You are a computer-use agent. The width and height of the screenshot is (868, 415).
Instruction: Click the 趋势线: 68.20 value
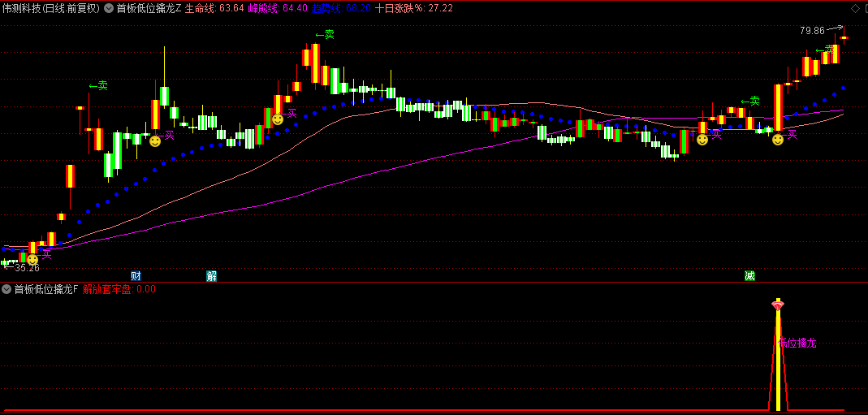pyautogui.click(x=342, y=8)
